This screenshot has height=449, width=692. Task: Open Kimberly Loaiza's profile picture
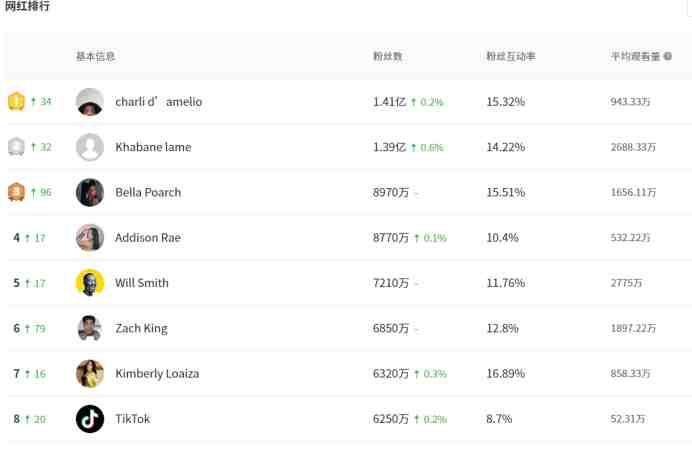click(90, 374)
